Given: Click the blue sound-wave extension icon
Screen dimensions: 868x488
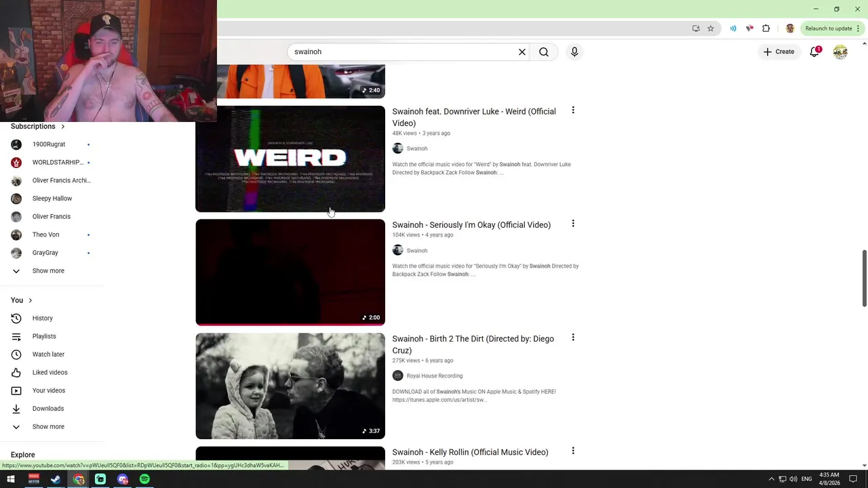Looking at the screenshot, I should pyautogui.click(x=733, y=28).
